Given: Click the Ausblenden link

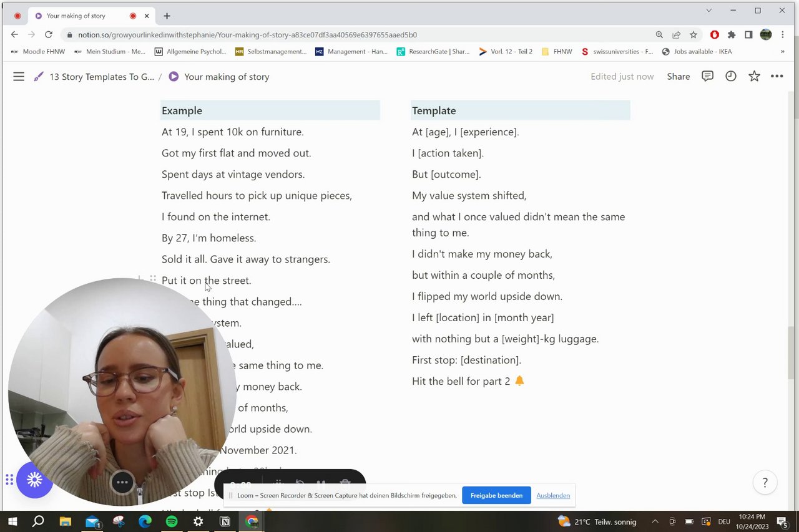Looking at the screenshot, I should pos(553,495).
